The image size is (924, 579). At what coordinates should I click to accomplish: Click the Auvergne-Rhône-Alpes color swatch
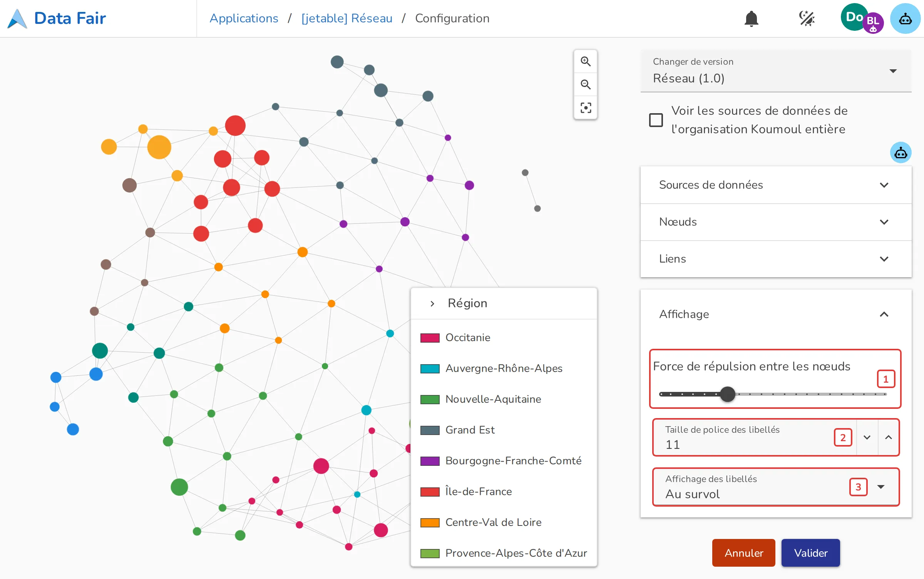coord(430,368)
